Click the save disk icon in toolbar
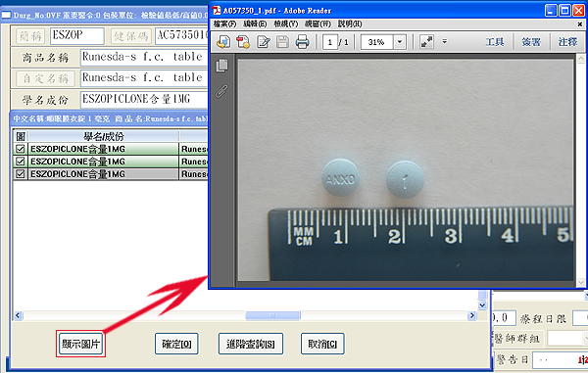The height and width of the screenshot is (373, 588). [x=282, y=42]
